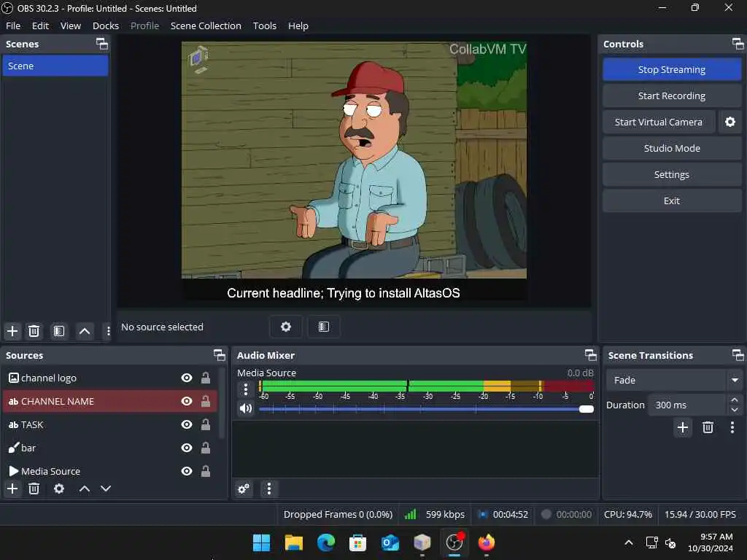Screen dimensions: 747x560
Task: Open source filters button in preview toolbar
Action: (323, 327)
